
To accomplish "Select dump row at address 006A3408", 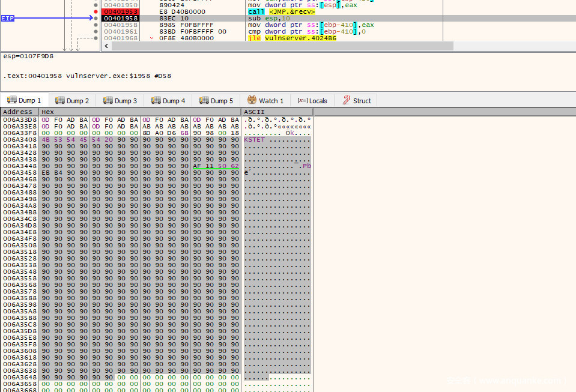I will pyautogui.click(x=19, y=139).
